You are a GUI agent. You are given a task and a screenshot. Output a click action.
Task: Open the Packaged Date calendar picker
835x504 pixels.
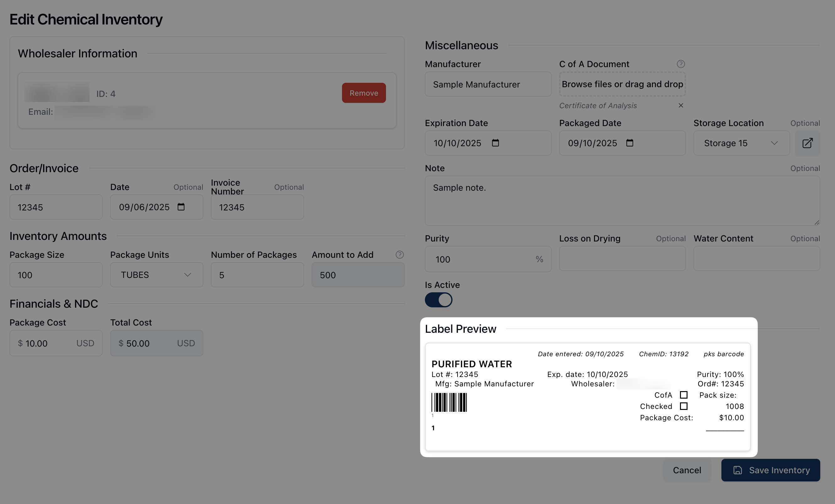[x=629, y=143]
